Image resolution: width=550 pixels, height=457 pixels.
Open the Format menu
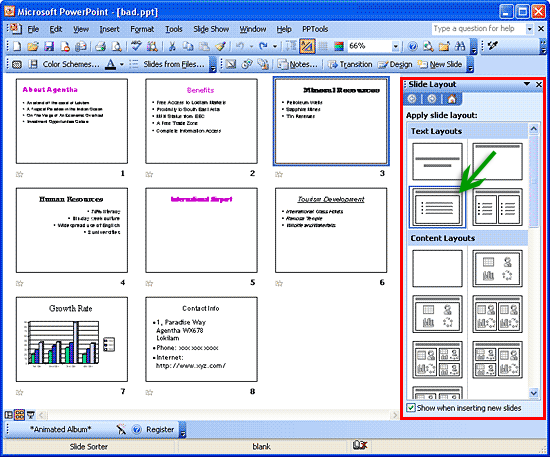tap(142, 29)
